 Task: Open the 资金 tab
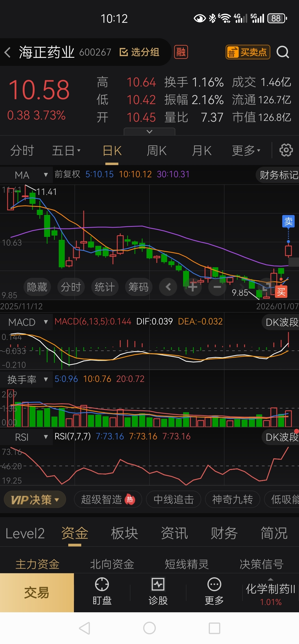coord(75,533)
